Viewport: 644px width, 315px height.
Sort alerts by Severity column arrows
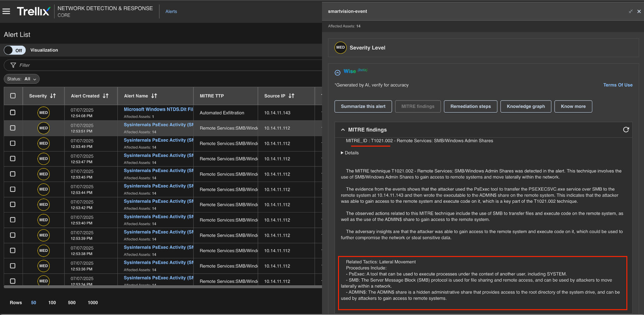click(x=53, y=96)
